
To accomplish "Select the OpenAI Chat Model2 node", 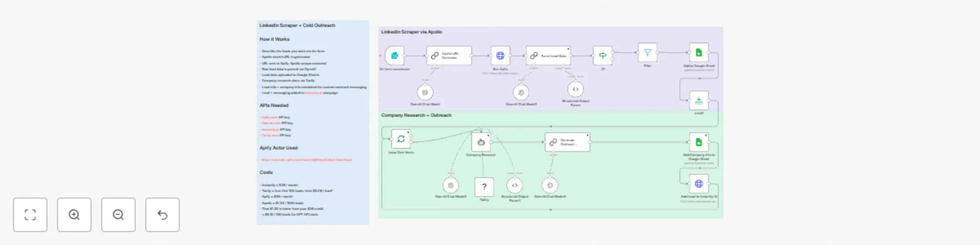I will [x=451, y=185].
